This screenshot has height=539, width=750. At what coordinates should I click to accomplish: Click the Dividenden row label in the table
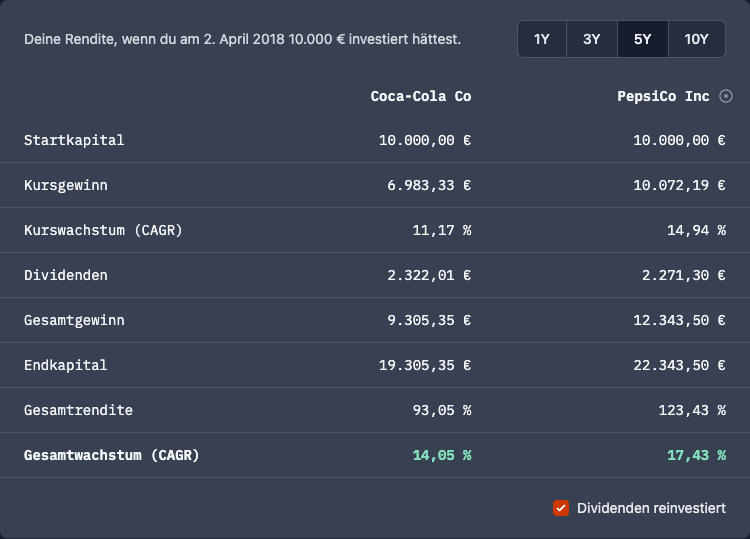[x=66, y=275]
